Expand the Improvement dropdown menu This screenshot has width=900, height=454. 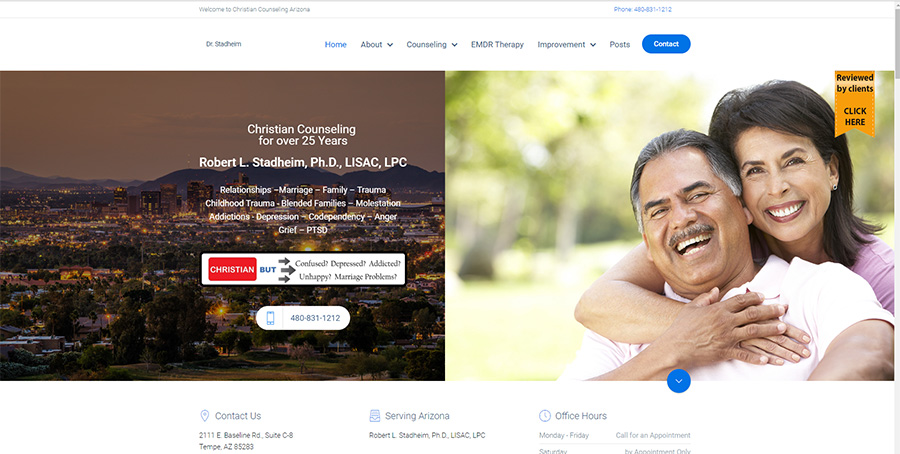click(567, 45)
